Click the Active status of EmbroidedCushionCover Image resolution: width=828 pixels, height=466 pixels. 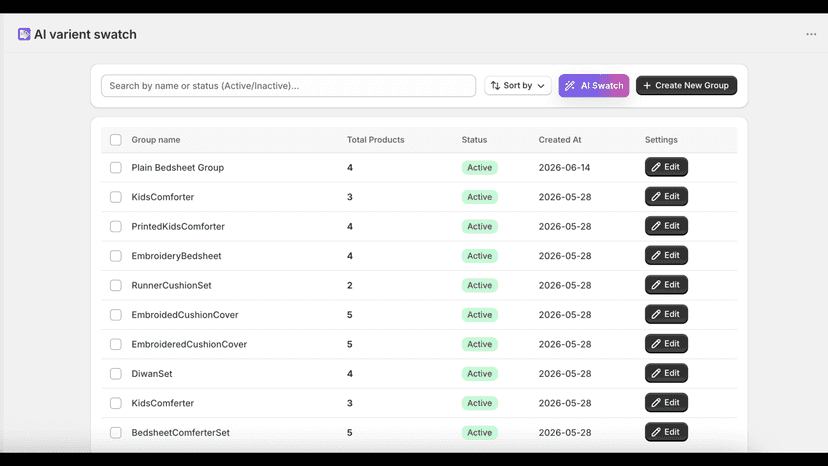tap(479, 315)
